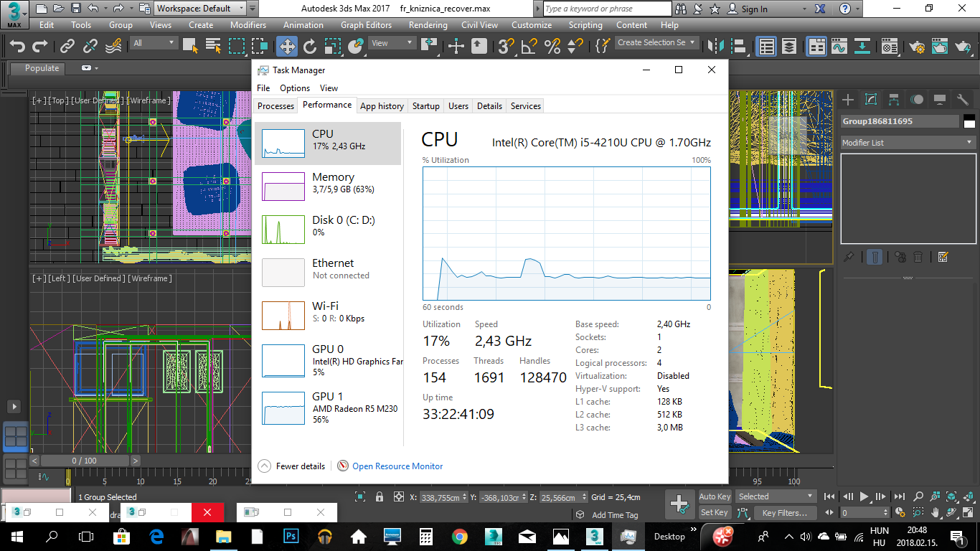The width and height of the screenshot is (980, 551).
Task: Activate the Select and Rotate tool
Action: click(x=310, y=47)
